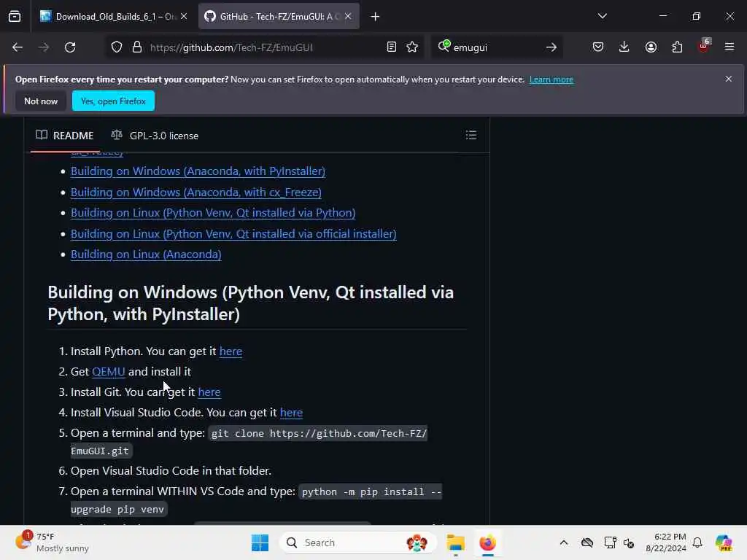Screen dimensions: 747x560
Task: Toggle reader view icon in address bar
Action: point(392,47)
